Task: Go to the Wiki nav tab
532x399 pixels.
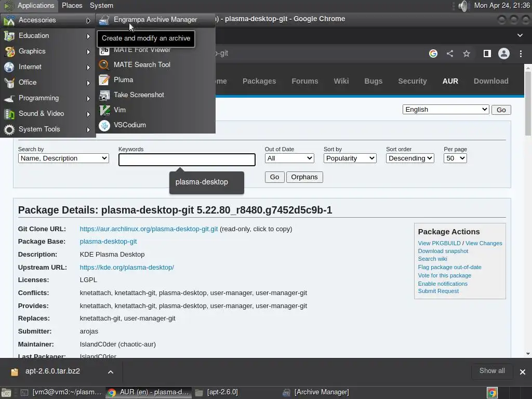Action: click(x=341, y=81)
